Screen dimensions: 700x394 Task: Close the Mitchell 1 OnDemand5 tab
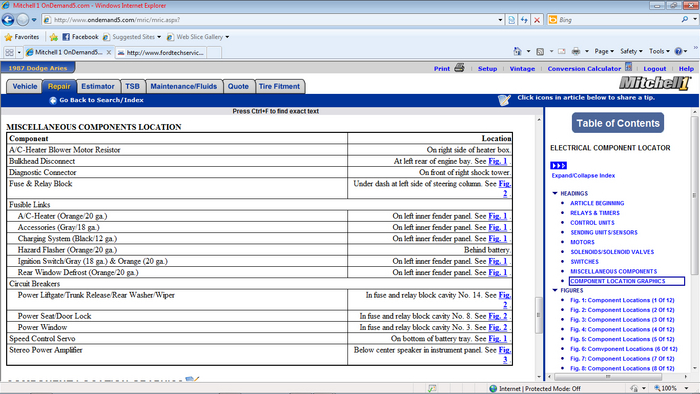point(108,52)
